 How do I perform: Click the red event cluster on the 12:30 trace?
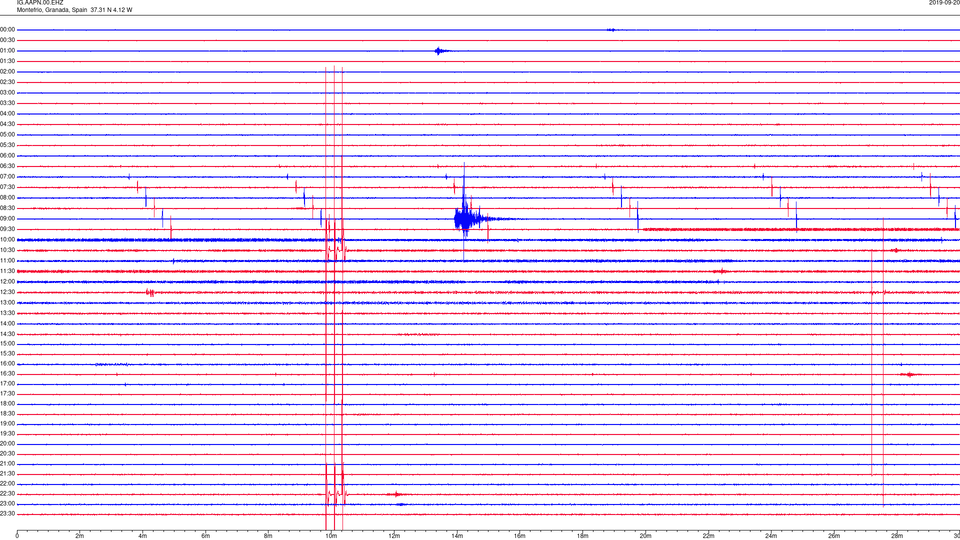(150, 293)
